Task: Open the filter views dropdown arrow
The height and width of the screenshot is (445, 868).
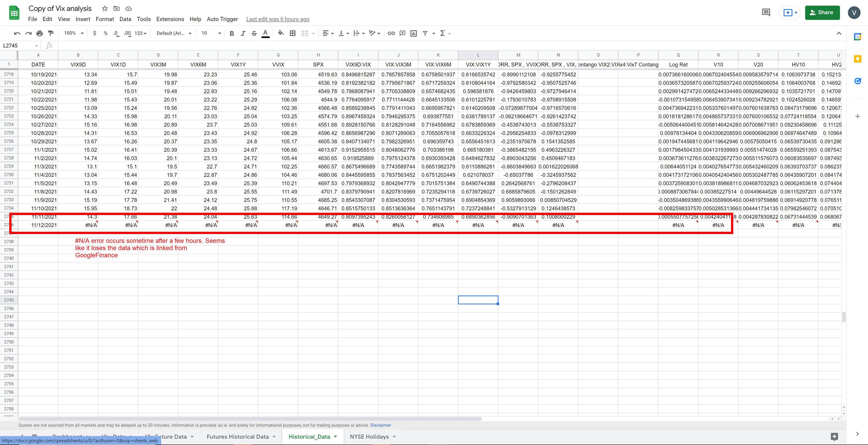Action: point(434,33)
